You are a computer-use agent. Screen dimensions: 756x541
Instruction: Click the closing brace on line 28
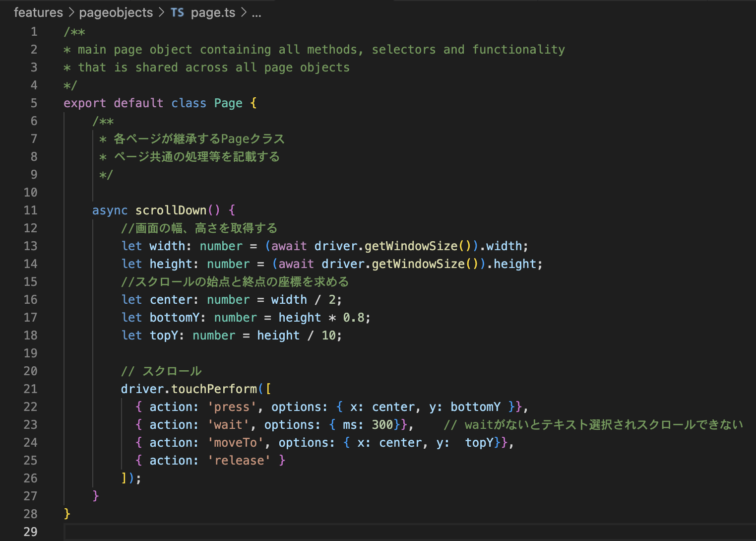pos(67,514)
